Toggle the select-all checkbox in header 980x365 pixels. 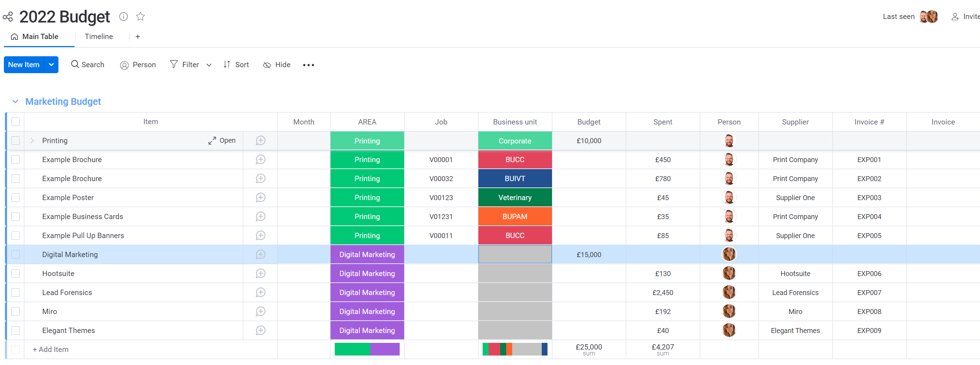(15, 122)
